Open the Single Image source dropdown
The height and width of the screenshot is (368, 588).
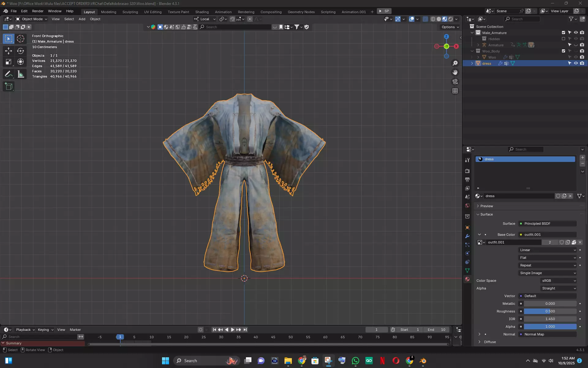pos(548,273)
